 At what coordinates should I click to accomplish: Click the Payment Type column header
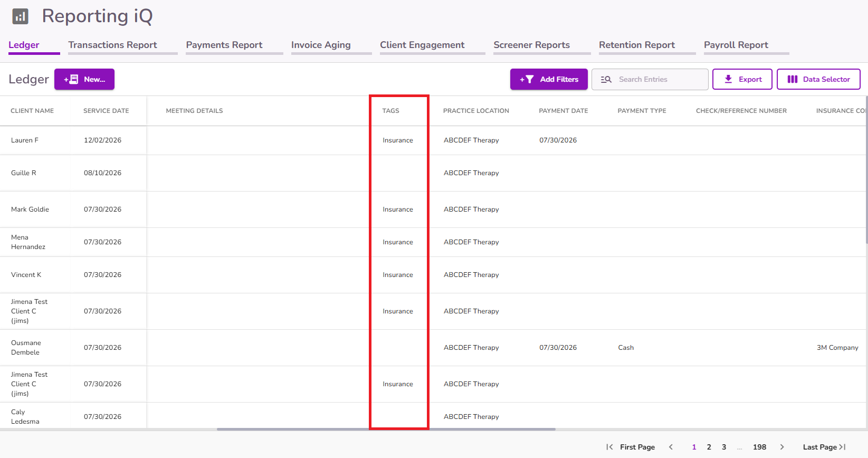tap(642, 111)
